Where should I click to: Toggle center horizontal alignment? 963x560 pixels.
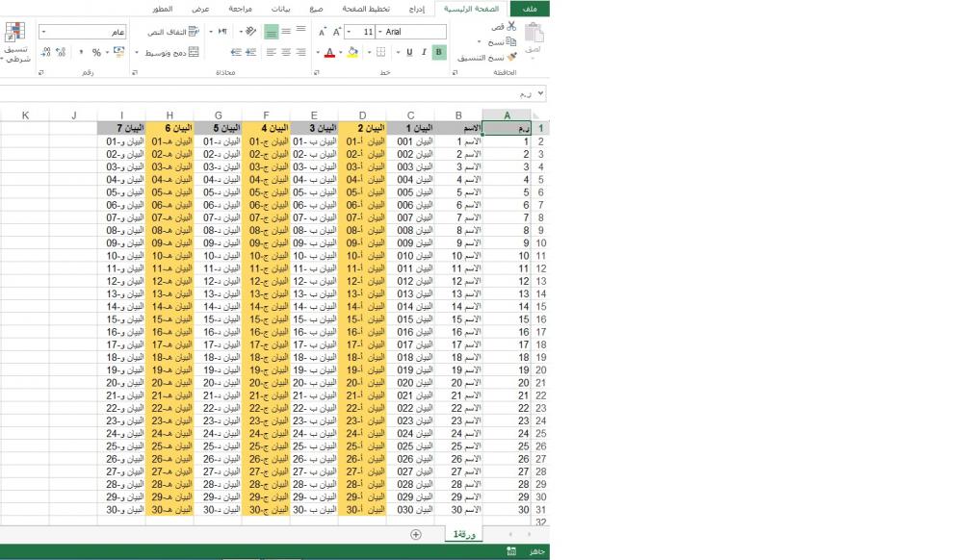click(286, 52)
